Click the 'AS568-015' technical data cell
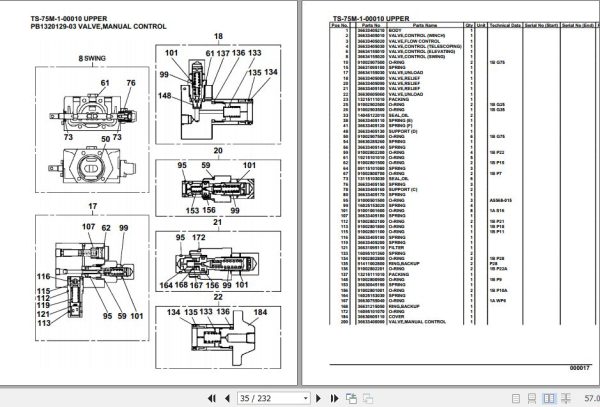 coord(501,200)
